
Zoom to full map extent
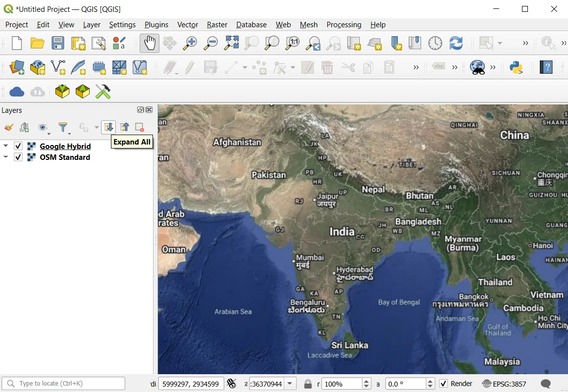pos(230,43)
